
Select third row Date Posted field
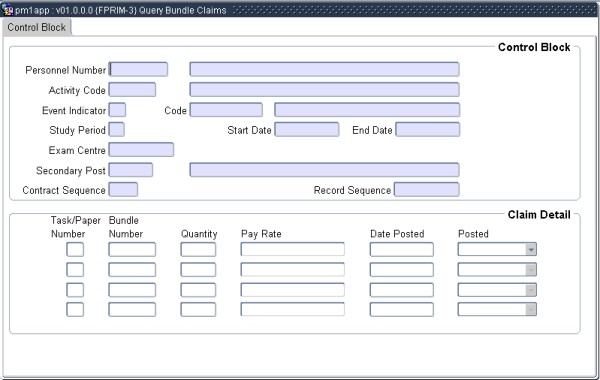pos(402,290)
